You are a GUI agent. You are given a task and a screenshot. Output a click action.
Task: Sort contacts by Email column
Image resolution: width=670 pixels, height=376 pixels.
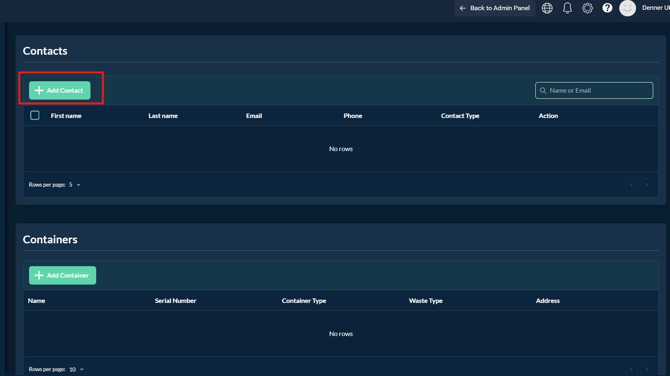coord(254,116)
